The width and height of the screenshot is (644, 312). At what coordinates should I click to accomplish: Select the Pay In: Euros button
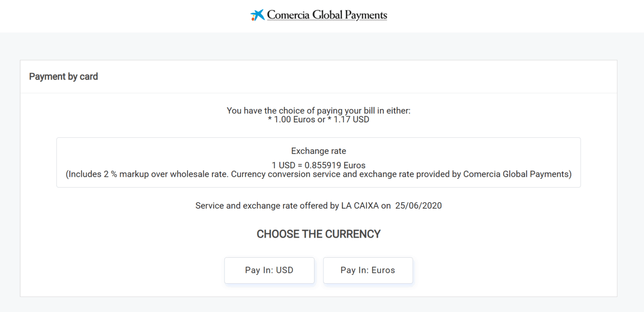click(x=368, y=270)
